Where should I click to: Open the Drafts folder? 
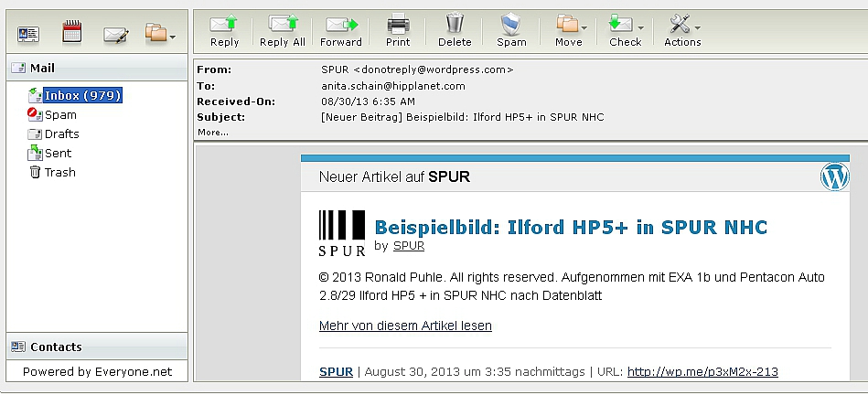61,133
